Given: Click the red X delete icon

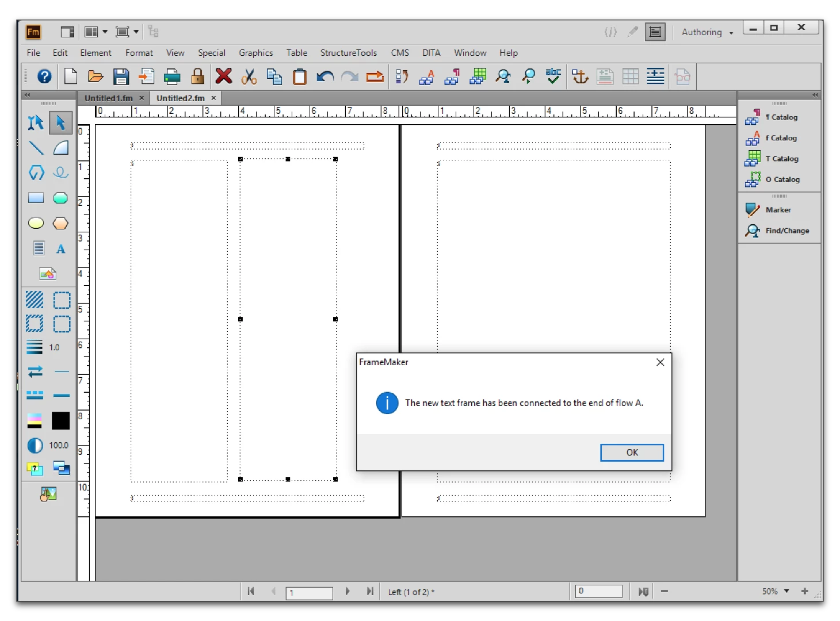Looking at the screenshot, I should [224, 76].
